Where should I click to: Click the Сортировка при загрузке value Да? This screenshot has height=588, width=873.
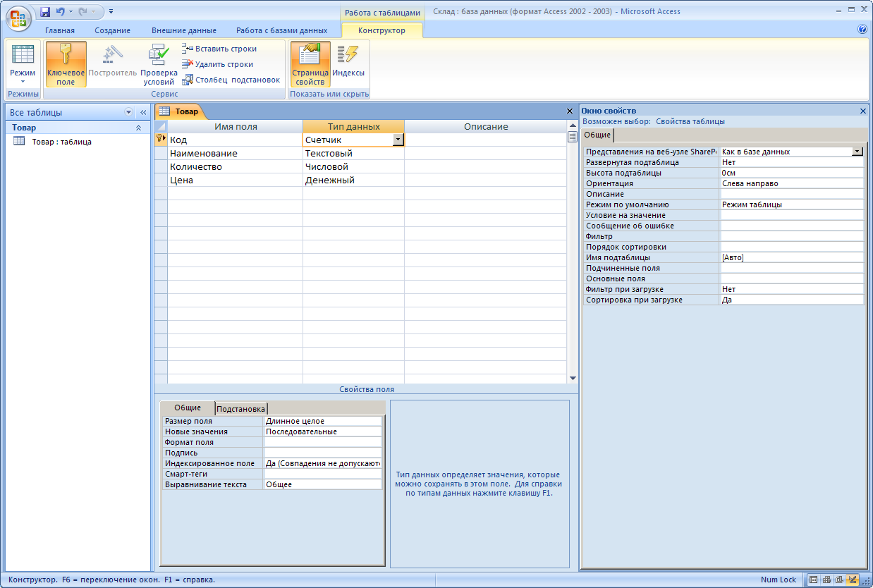[792, 300]
